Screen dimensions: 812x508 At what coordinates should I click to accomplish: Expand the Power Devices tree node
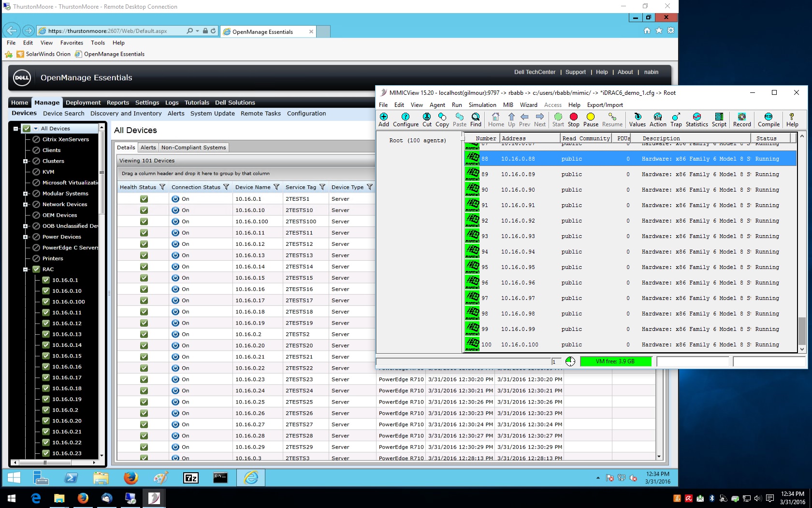tap(25, 237)
